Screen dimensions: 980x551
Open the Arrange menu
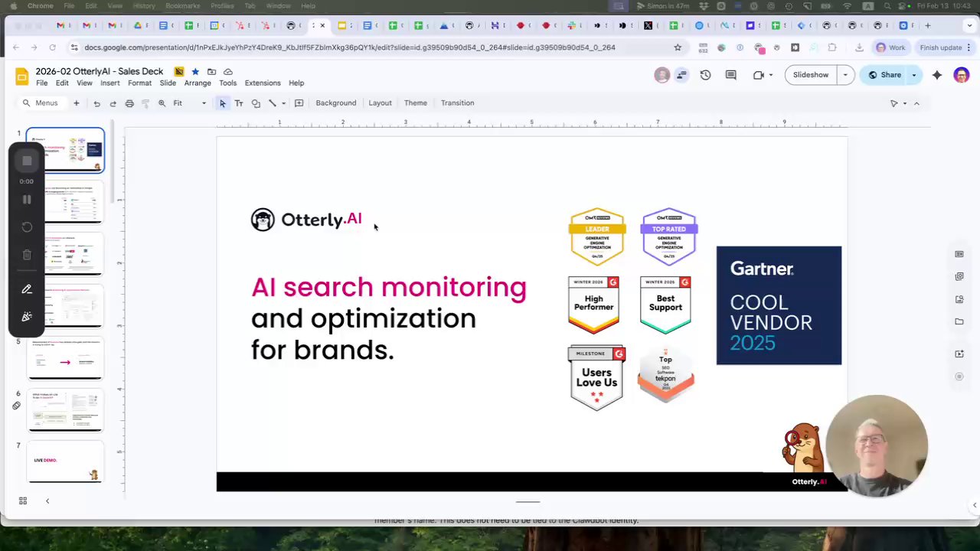(198, 83)
